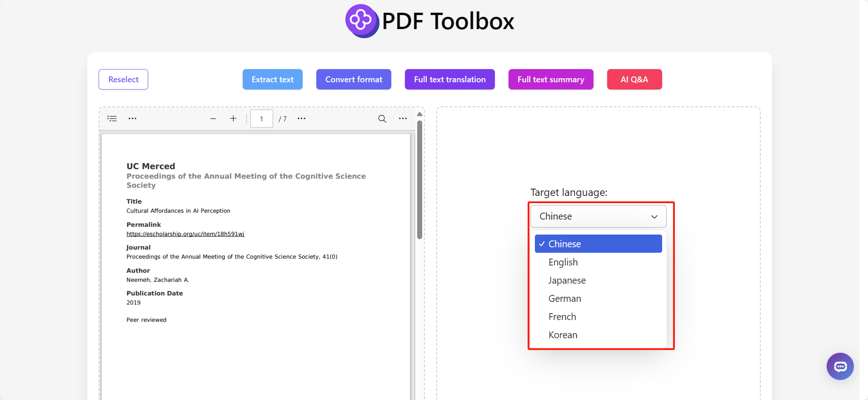Open the PDF search magnifier
This screenshot has height=400, width=868.
coord(382,119)
